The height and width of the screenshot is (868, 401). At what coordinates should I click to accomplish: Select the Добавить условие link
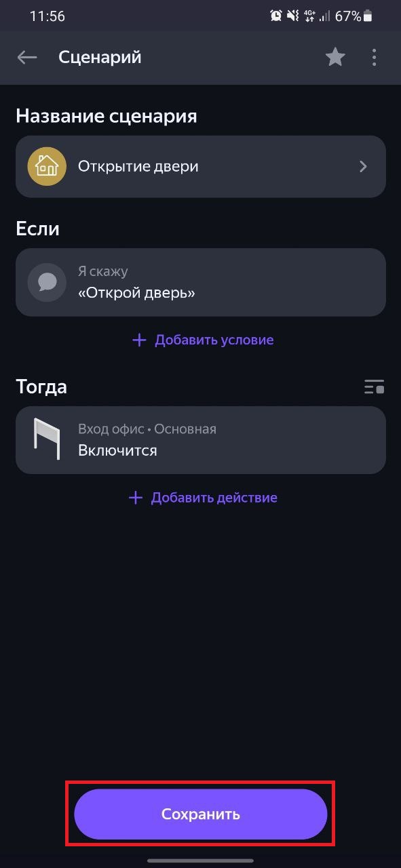coord(214,340)
